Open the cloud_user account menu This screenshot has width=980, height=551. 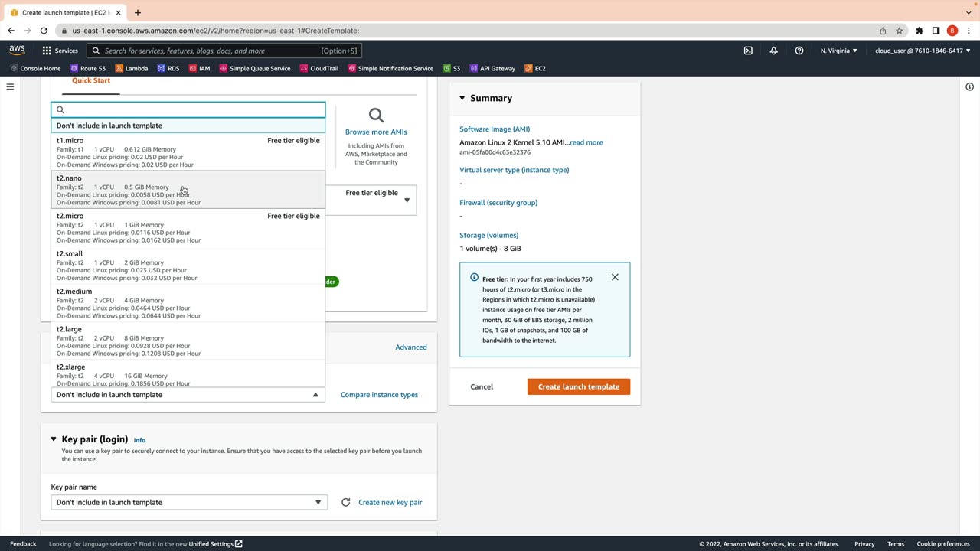(923, 51)
